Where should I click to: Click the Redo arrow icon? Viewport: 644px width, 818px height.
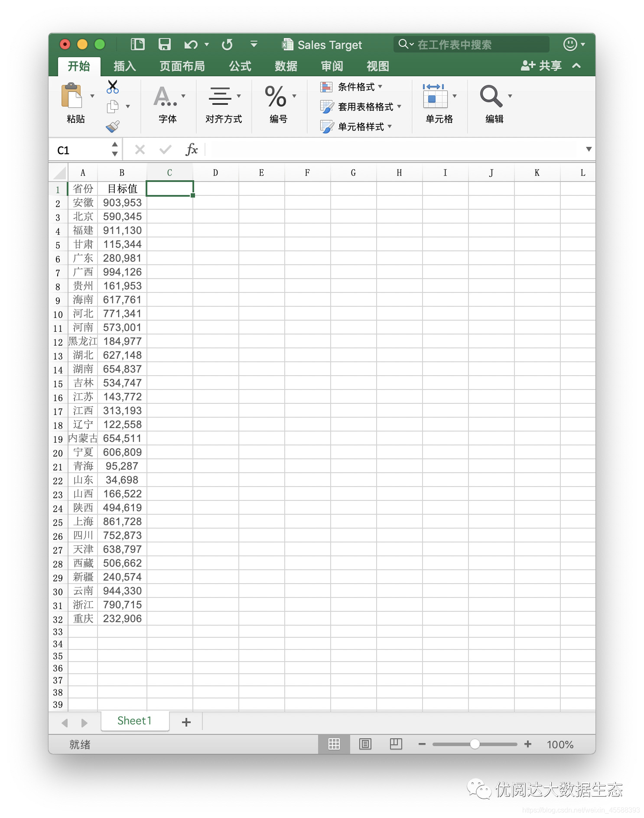point(227,44)
